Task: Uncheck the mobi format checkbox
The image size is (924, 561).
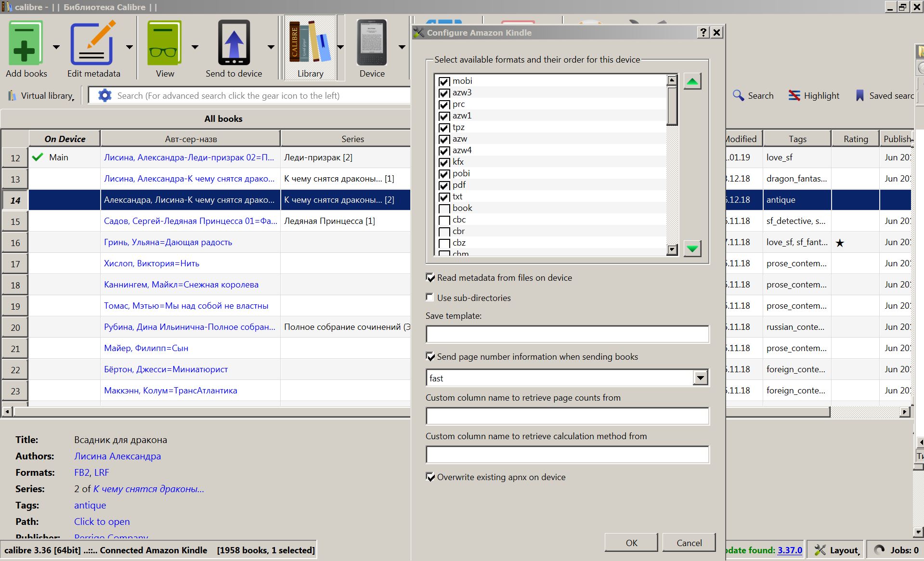Action: click(x=444, y=81)
